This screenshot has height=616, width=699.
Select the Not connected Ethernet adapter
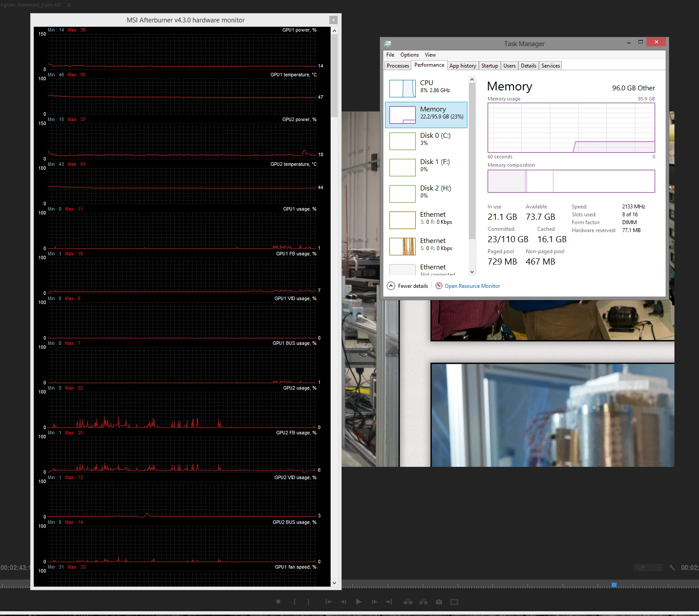tap(426, 268)
